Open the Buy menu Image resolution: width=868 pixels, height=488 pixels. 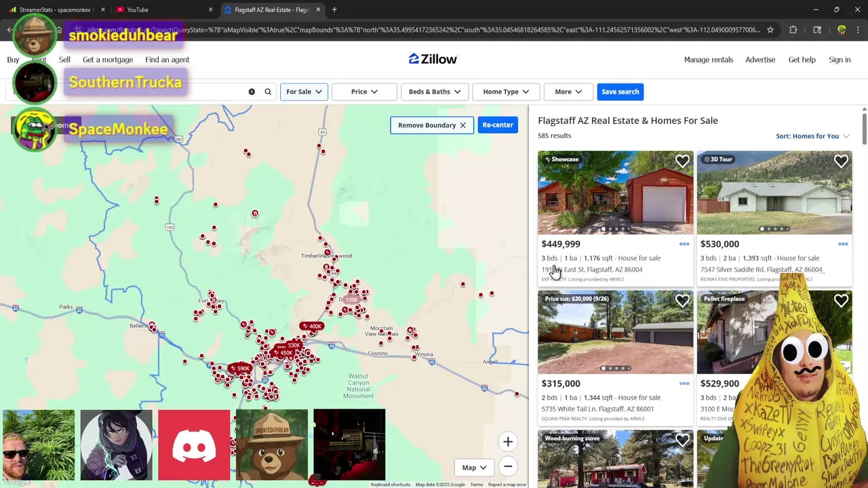[x=13, y=60]
